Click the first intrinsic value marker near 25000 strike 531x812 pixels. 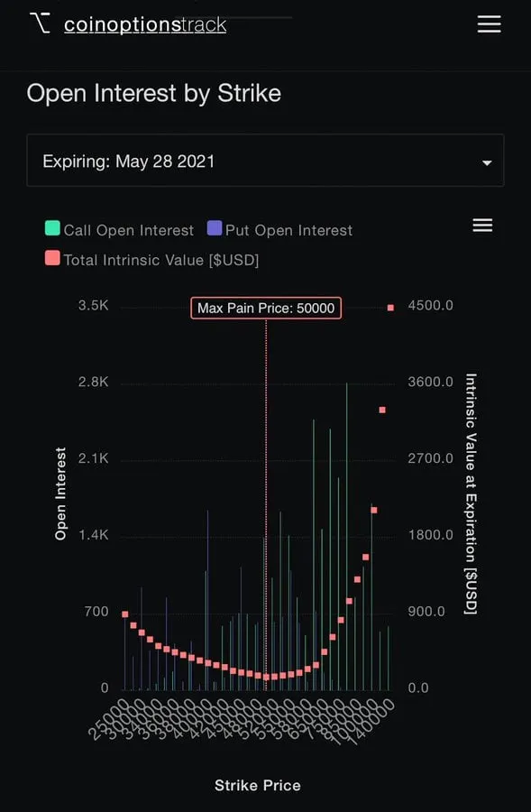[125, 614]
